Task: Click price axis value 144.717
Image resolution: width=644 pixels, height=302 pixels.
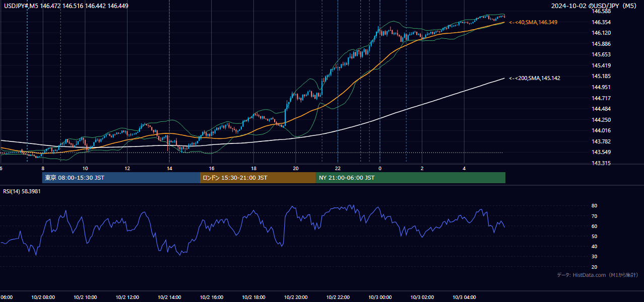Action: (601, 98)
